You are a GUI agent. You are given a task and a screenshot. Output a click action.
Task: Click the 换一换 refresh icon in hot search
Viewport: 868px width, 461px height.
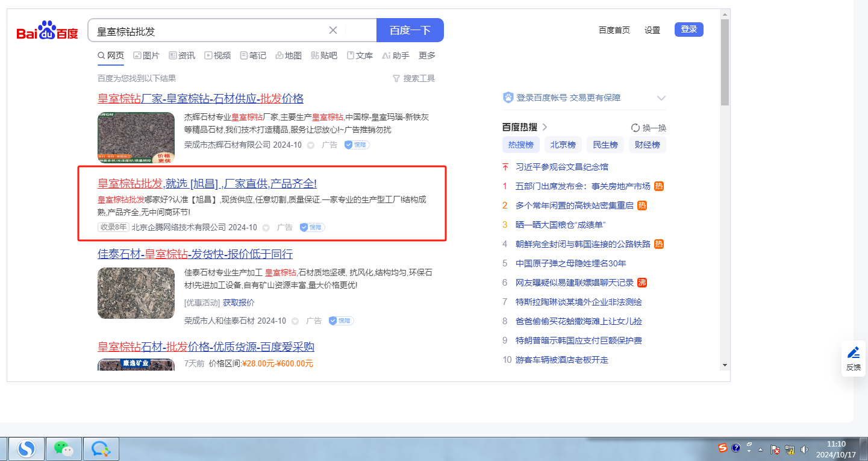point(635,128)
